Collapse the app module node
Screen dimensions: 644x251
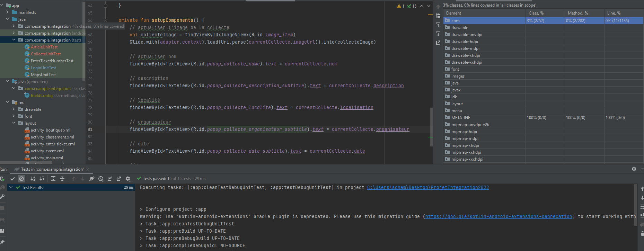point(2,6)
